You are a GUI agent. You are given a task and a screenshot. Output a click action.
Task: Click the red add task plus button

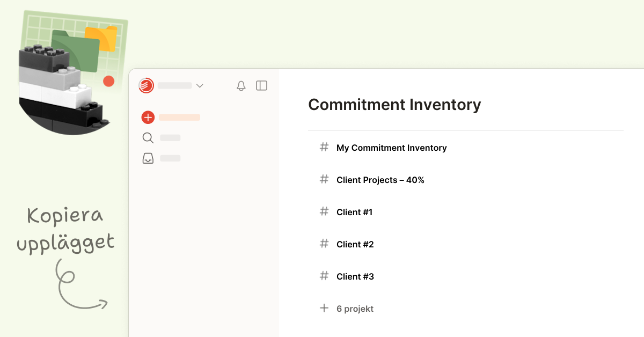(148, 118)
